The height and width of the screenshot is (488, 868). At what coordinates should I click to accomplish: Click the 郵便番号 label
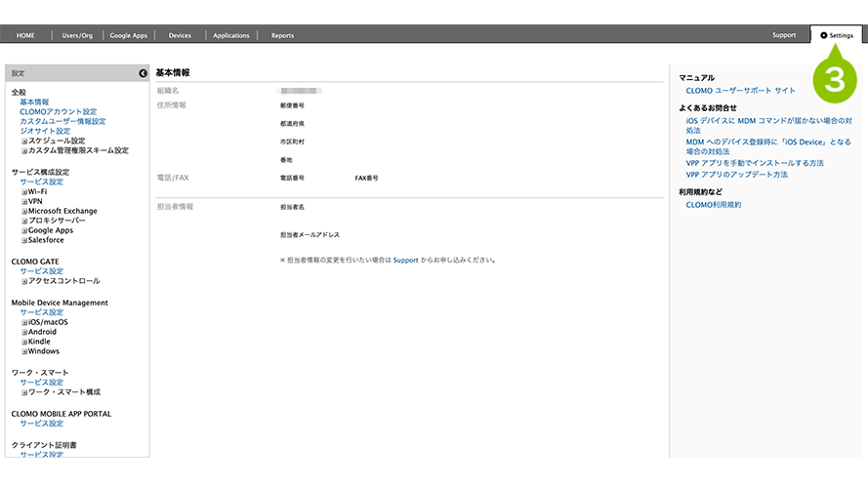[x=292, y=105]
